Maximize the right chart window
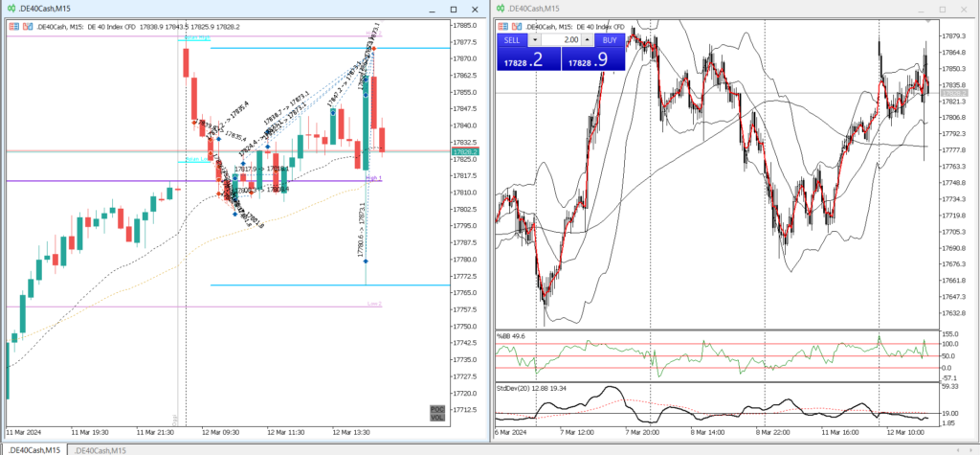 point(943,9)
